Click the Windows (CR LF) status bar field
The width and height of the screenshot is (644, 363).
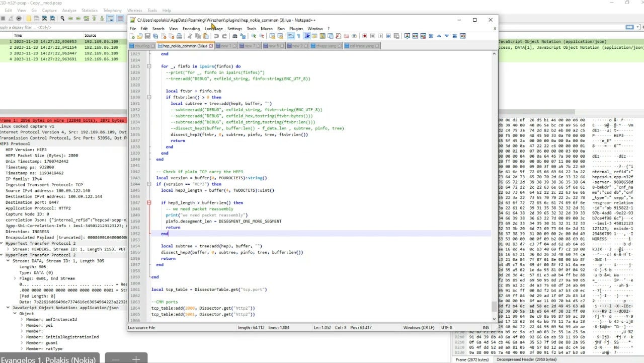pyautogui.click(x=419, y=327)
